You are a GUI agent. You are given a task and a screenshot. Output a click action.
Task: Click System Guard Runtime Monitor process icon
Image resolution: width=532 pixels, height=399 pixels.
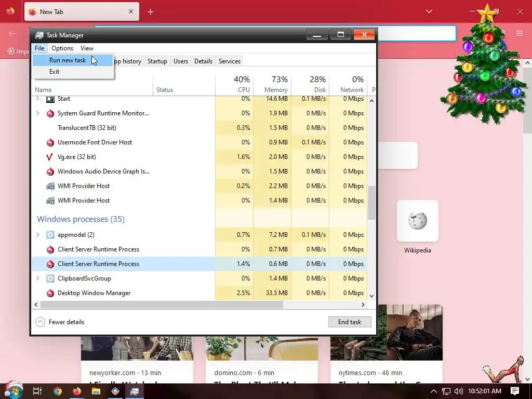pos(50,113)
